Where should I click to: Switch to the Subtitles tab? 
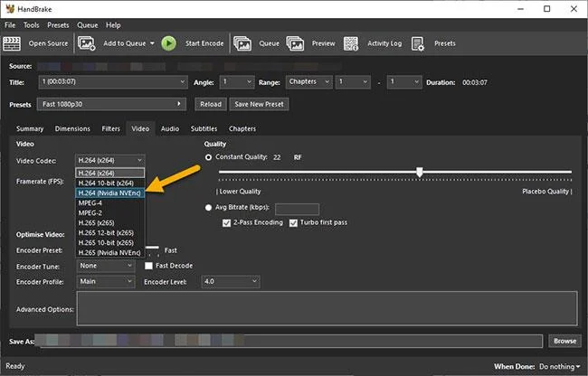[204, 129]
